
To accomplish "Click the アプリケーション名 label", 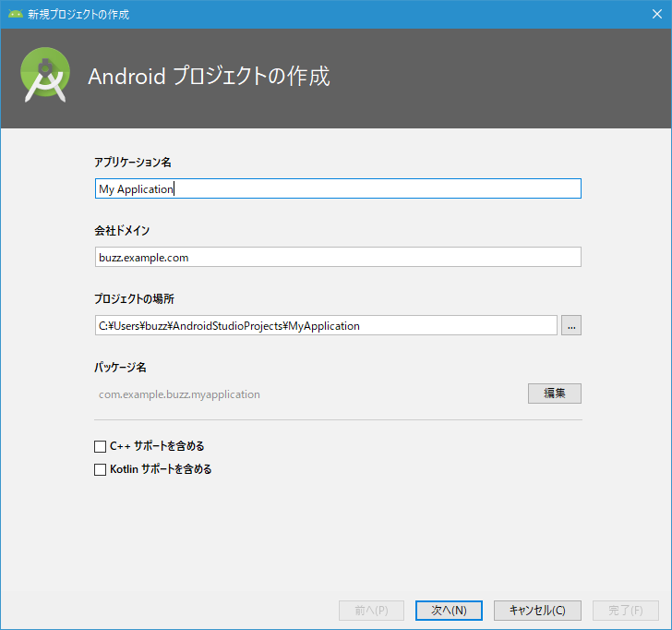I will (x=133, y=162).
